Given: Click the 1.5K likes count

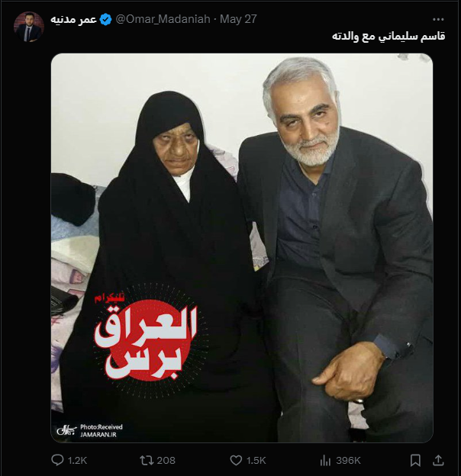Looking at the screenshot, I should click(256, 461).
